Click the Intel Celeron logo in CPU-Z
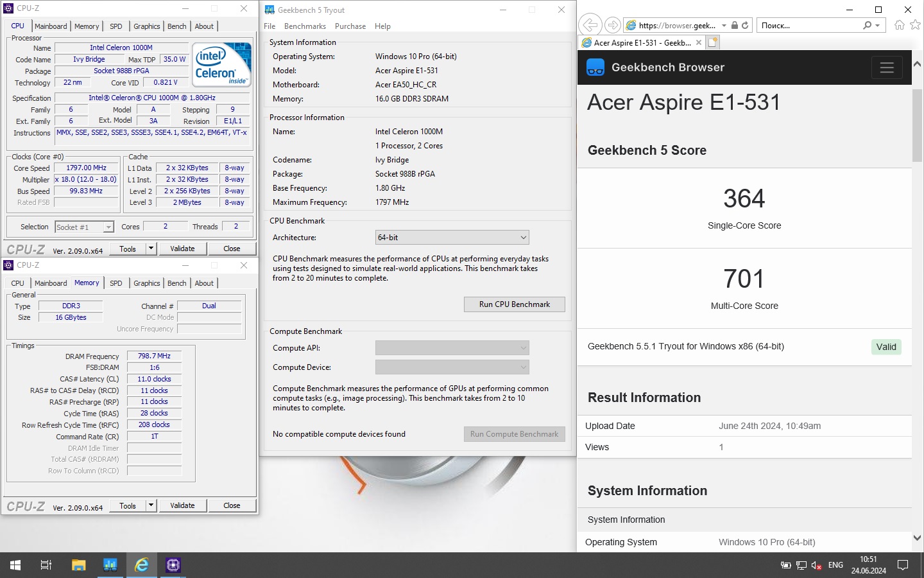Image resolution: width=924 pixels, height=578 pixels. point(222,64)
